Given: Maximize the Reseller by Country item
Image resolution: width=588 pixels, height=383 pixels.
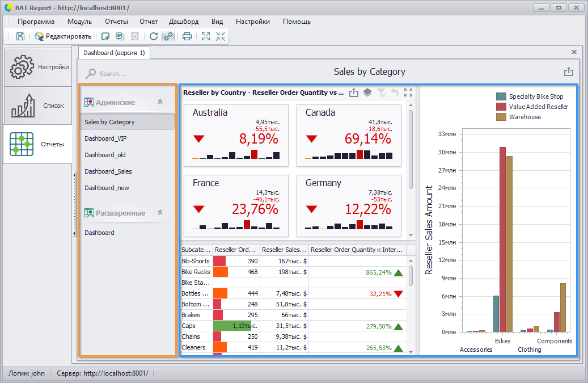Looking at the screenshot, I should 408,92.
